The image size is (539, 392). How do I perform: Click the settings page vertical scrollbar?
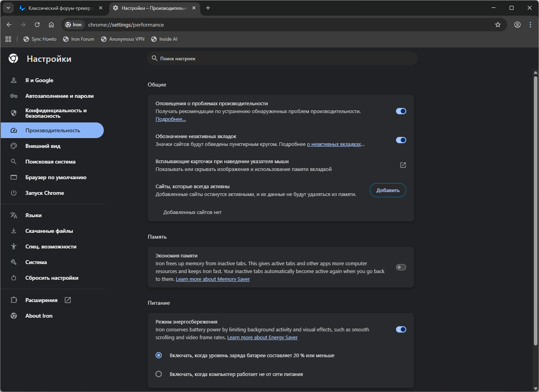(x=535, y=211)
